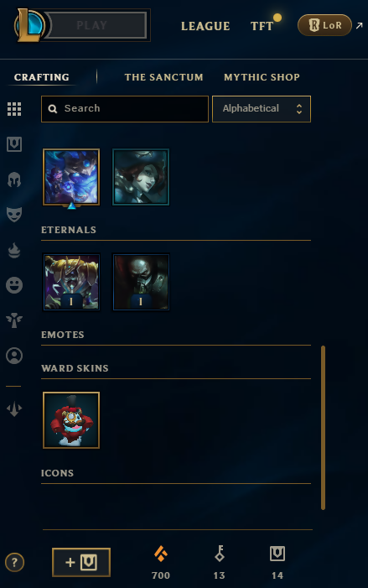Image resolution: width=368 pixels, height=588 pixels.
Task: Go to the League section
Action: (205, 26)
